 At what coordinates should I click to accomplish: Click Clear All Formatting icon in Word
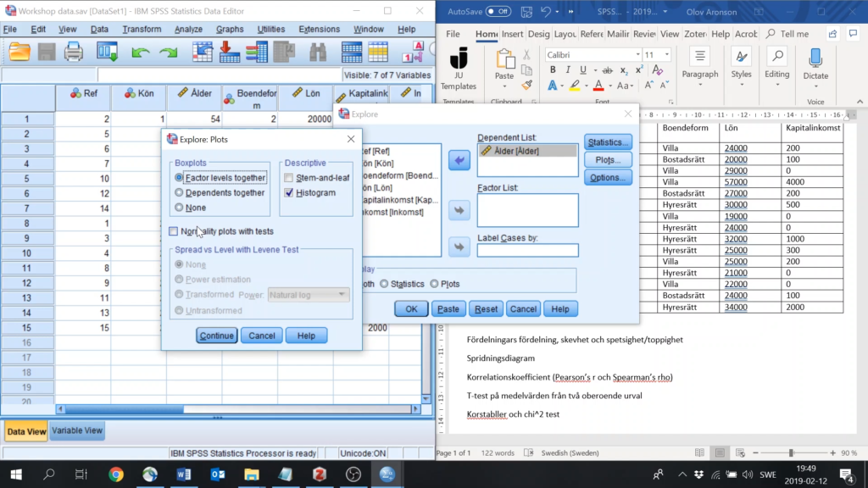(658, 70)
